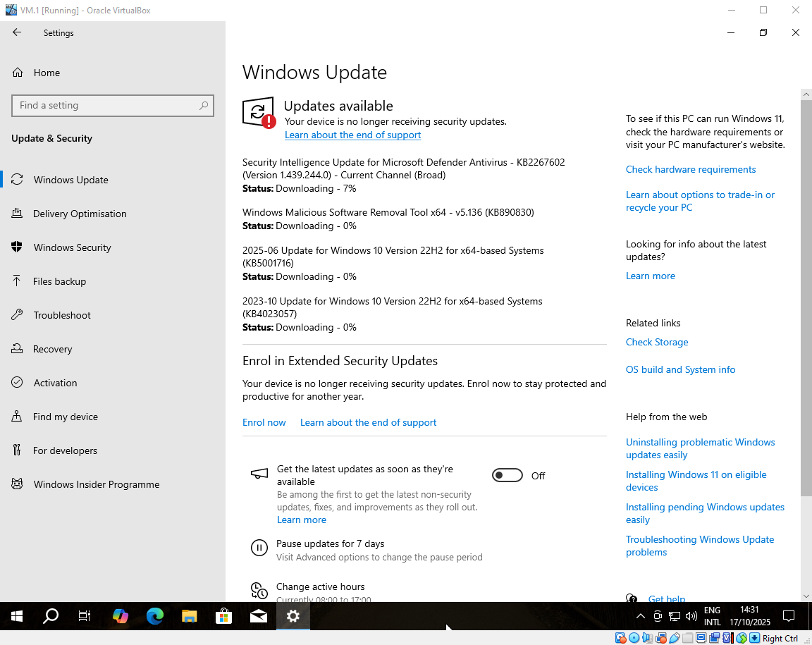Image resolution: width=812 pixels, height=645 pixels.
Task: Open Uninstalling problematic Windows updates easily
Action: [700, 448]
